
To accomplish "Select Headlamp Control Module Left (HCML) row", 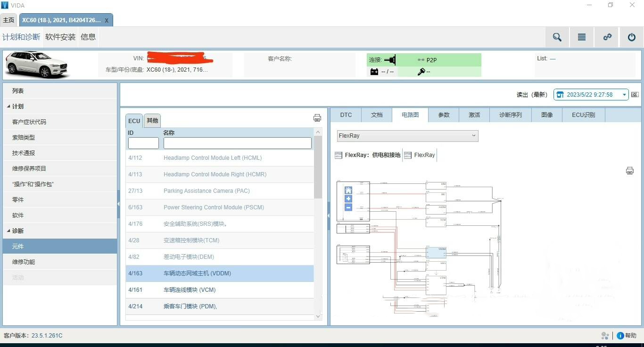I will tap(220, 158).
